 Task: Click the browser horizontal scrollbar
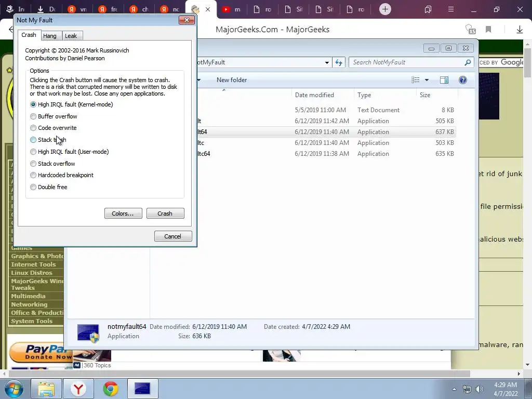(239, 374)
